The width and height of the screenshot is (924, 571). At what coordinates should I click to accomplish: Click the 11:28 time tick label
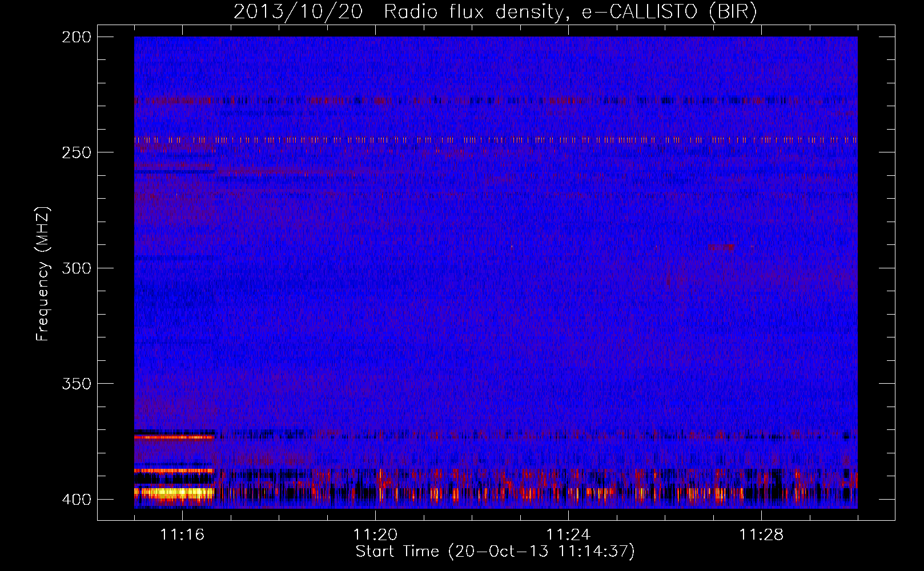[x=761, y=534]
